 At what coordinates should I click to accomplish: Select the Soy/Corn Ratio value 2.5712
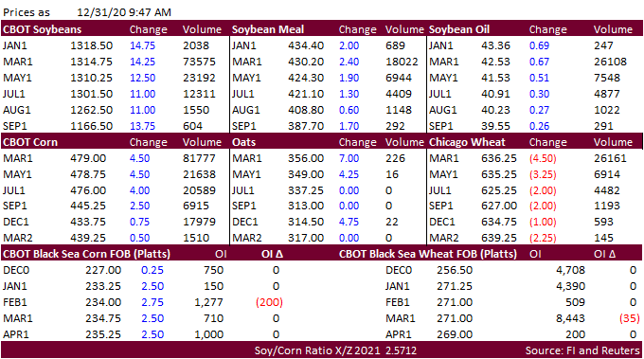click(x=401, y=350)
